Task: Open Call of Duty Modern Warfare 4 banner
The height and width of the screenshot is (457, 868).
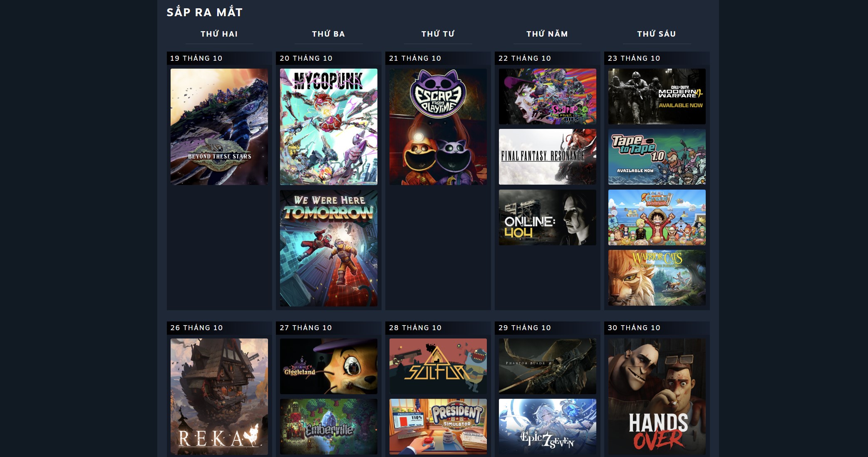Action: pyautogui.click(x=657, y=96)
